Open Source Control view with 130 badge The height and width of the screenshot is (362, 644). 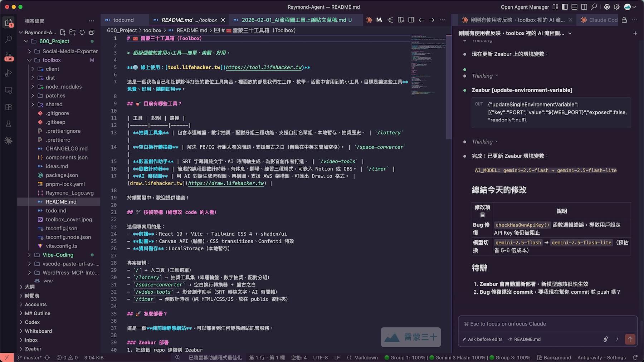(x=9, y=56)
